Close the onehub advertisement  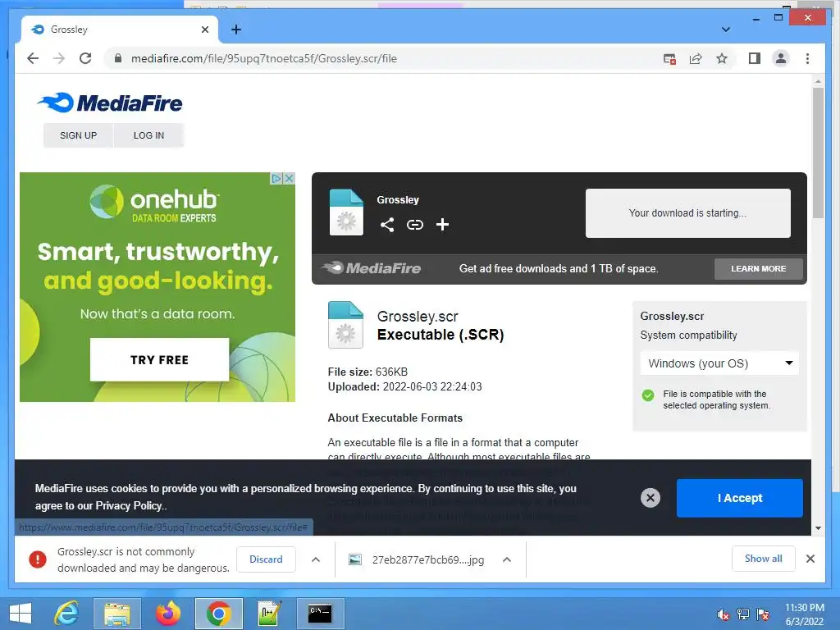pos(290,178)
